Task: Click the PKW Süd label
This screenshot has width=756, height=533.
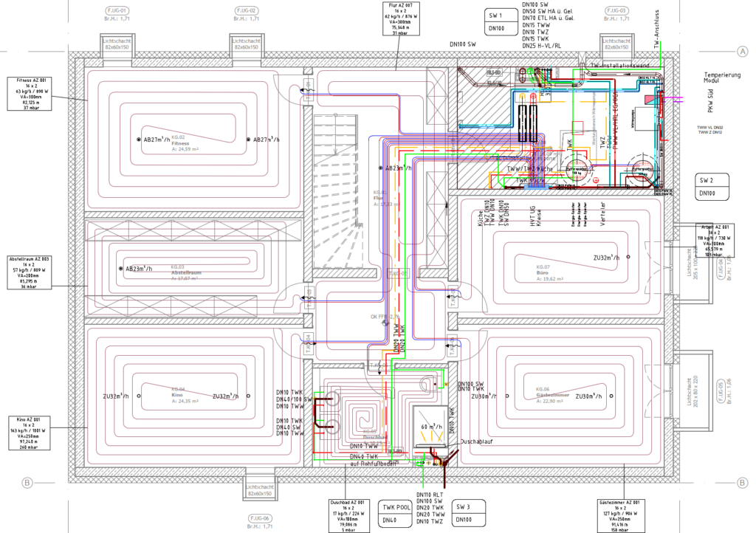Action: (x=710, y=101)
